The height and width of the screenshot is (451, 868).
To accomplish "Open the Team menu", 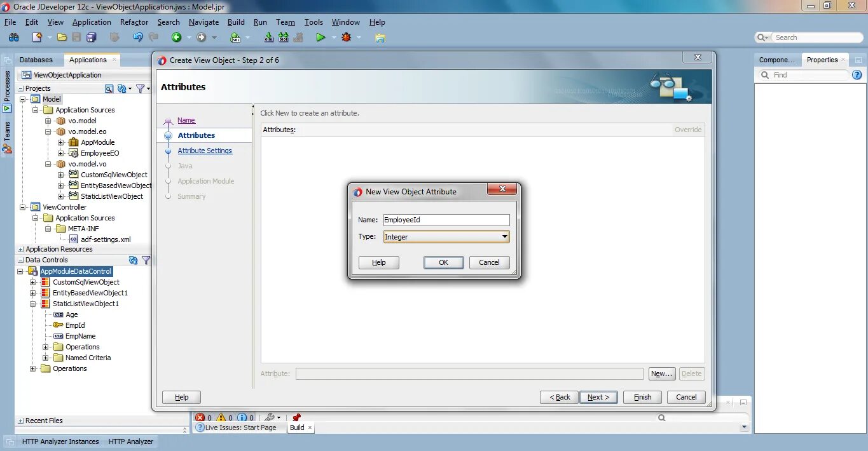I will pos(286,22).
